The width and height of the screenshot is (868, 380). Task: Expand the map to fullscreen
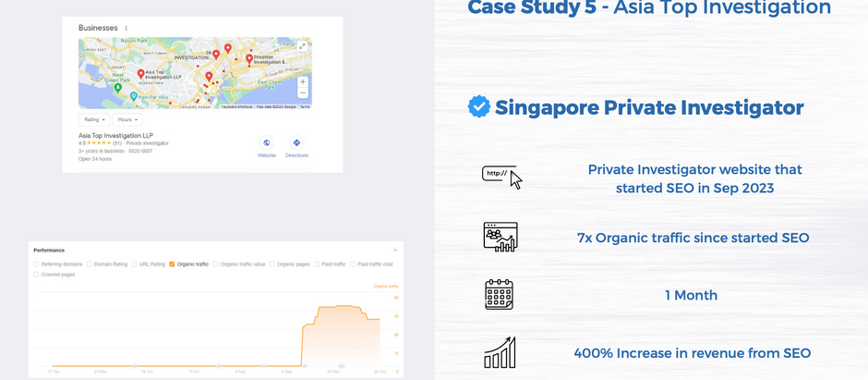coord(302,46)
